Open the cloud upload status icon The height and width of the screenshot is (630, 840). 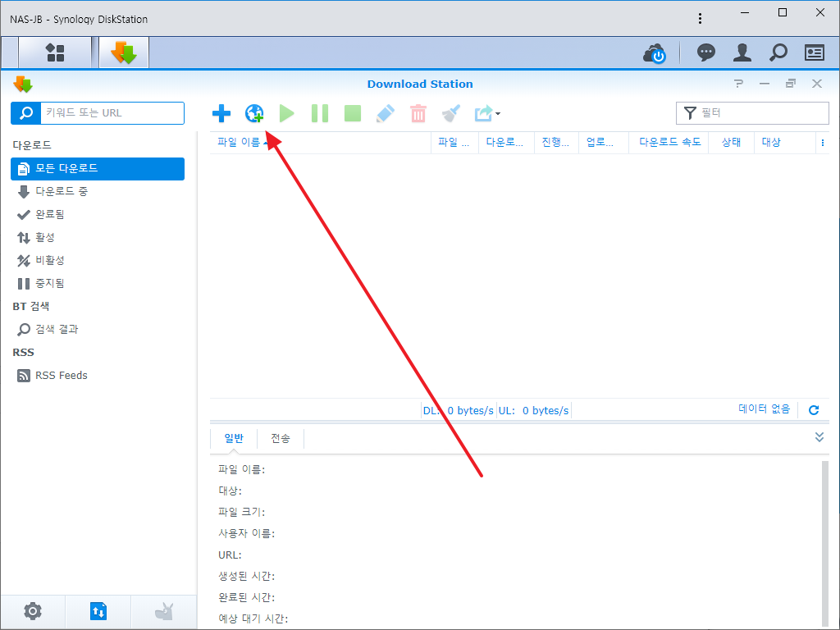pos(655,53)
